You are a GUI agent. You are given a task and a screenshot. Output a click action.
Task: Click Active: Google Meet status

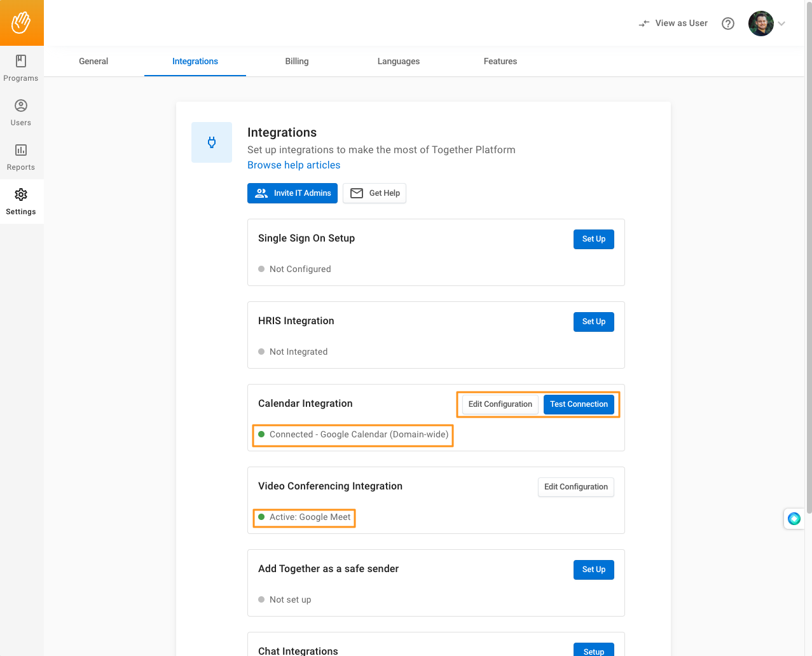coord(310,517)
